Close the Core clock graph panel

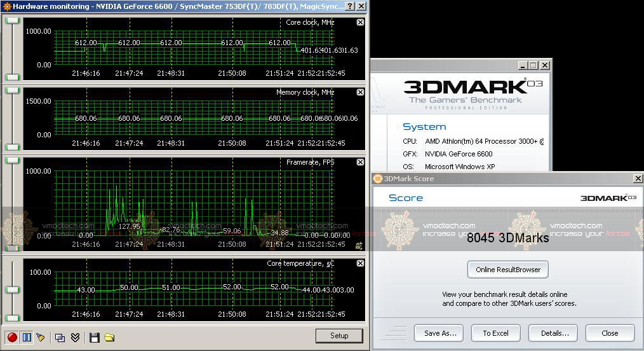[360, 22]
